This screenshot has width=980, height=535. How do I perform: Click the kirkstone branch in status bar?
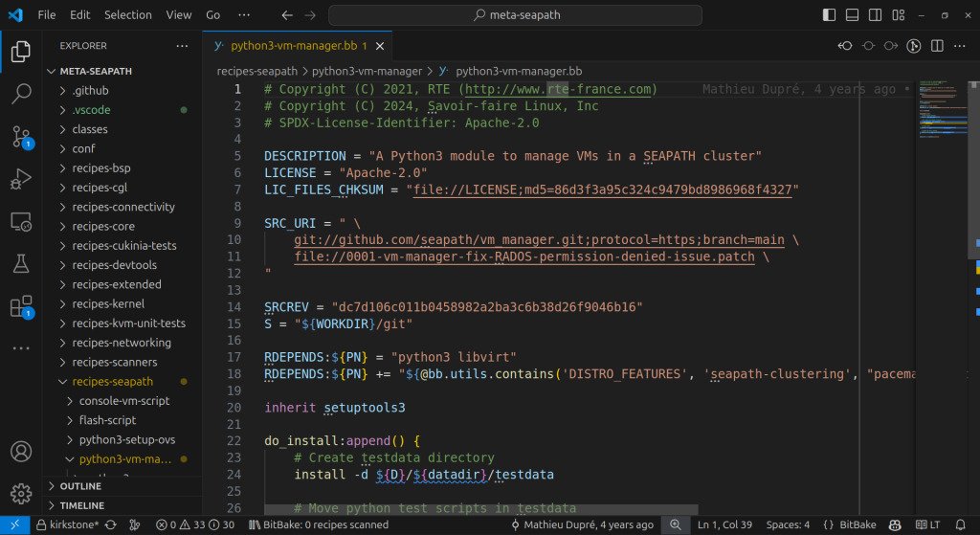[75, 524]
